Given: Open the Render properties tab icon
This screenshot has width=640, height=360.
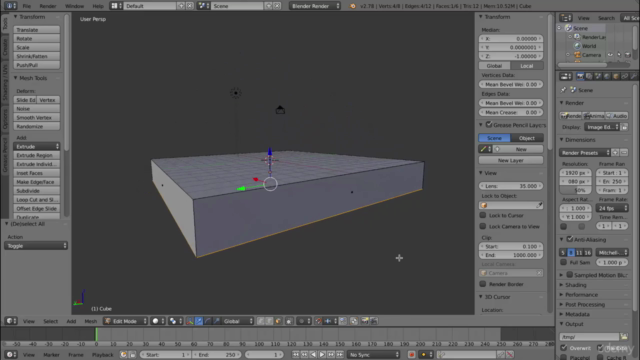Looking at the screenshot, I should click(x=580, y=76).
